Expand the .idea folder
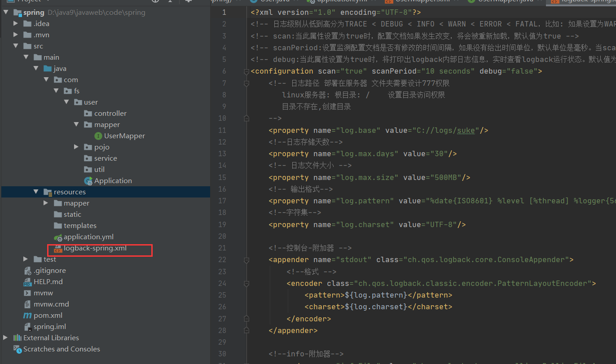The height and width of the screenshot is (364, 616). tap(16, 24)
